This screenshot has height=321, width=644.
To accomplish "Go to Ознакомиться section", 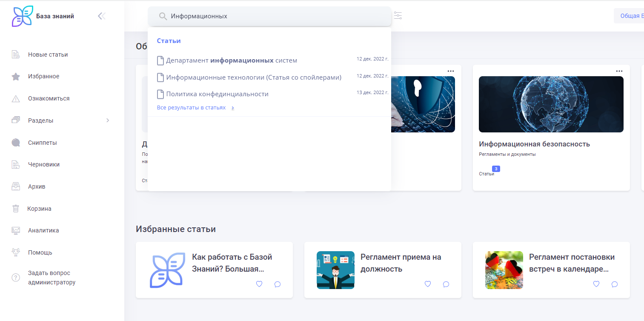I will tap(49, 99).
